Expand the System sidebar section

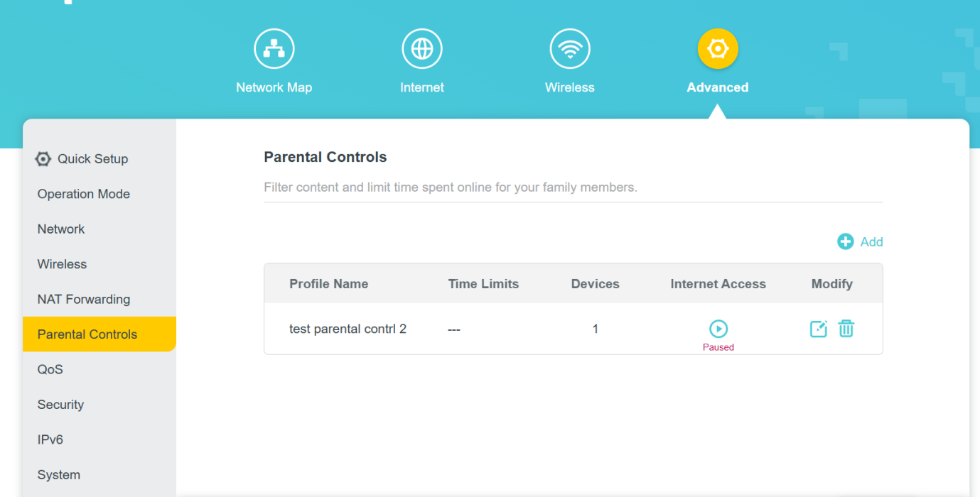pyautogui.click(x=59, y=475)
